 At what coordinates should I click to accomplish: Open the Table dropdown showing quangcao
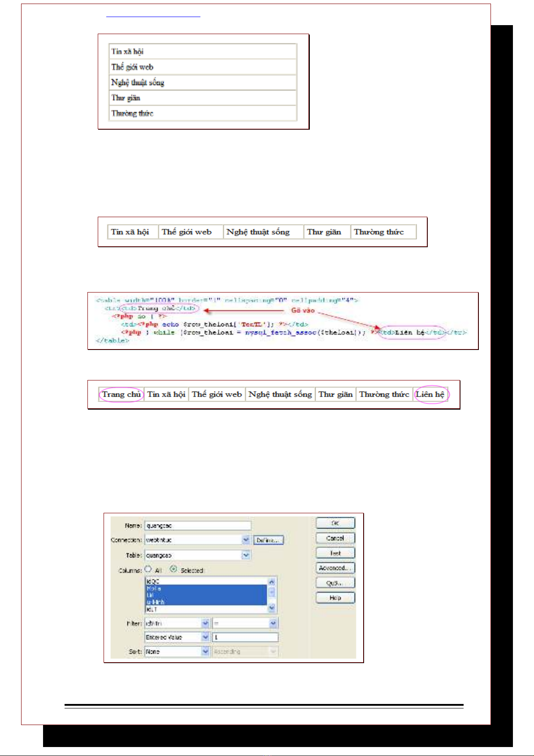[246, 555]
